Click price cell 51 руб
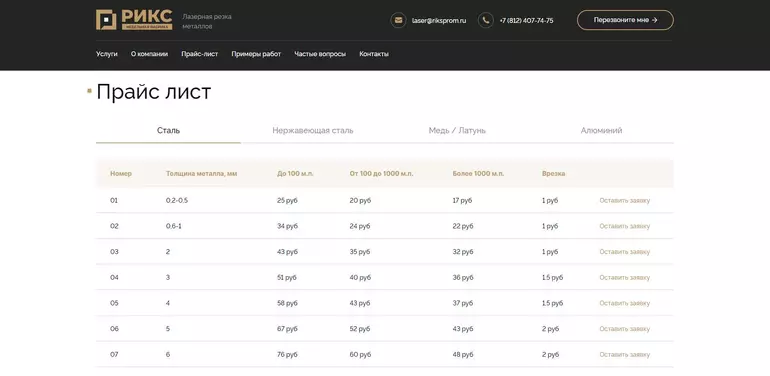The image size is (770, 376). click(287, 277)
